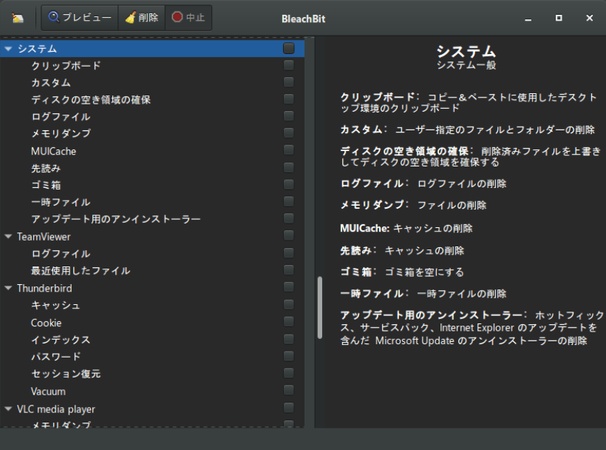Check the ゴミ箱 checkbox
Image resolution: width=606 pixels, height=450 pixels.
pyautogui.click(x=288, y=185)
